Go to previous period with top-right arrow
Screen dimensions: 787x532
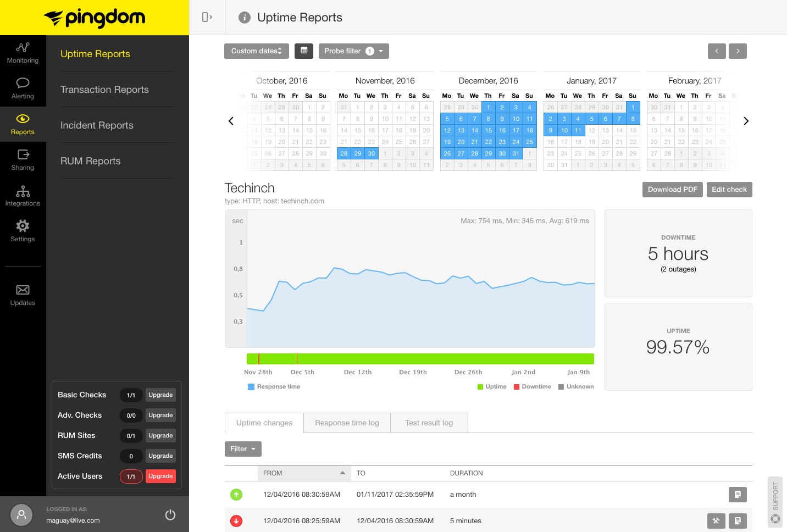click(717, 51)
